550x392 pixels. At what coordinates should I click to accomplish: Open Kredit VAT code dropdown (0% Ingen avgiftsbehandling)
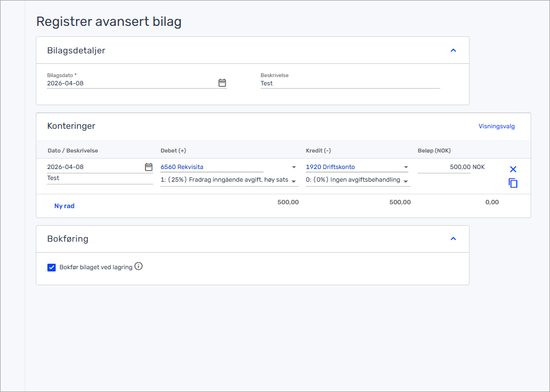406,181
